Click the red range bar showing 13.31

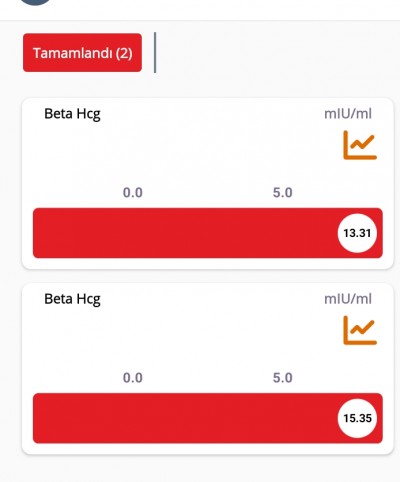(x=208, y=233)
